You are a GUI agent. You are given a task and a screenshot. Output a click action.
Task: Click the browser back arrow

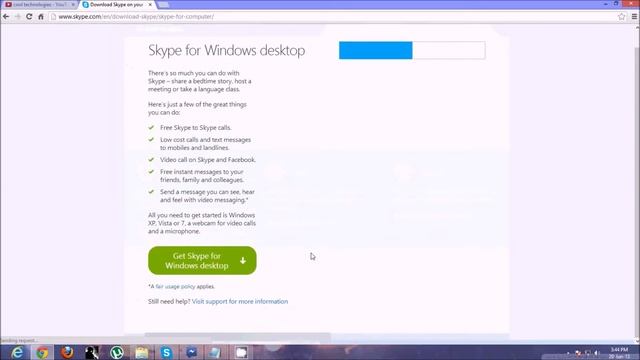click(x=6, y=17)
